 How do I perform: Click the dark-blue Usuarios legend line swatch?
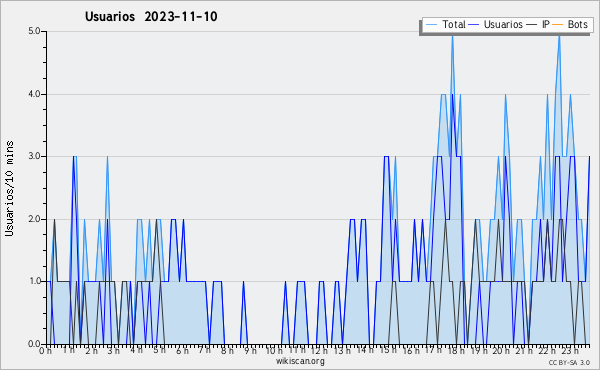click(x=474, y=25)
